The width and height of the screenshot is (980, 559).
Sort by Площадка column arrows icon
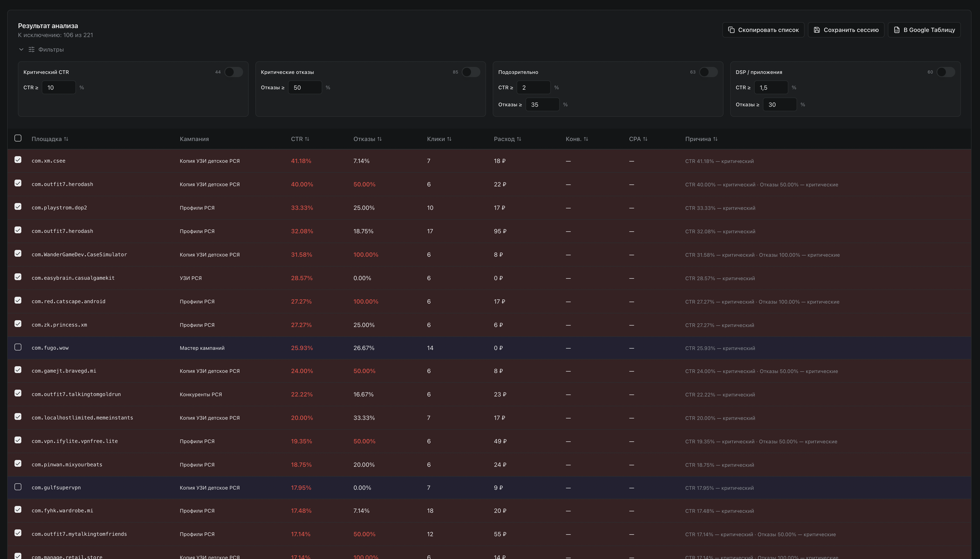(x=66, y=139)
